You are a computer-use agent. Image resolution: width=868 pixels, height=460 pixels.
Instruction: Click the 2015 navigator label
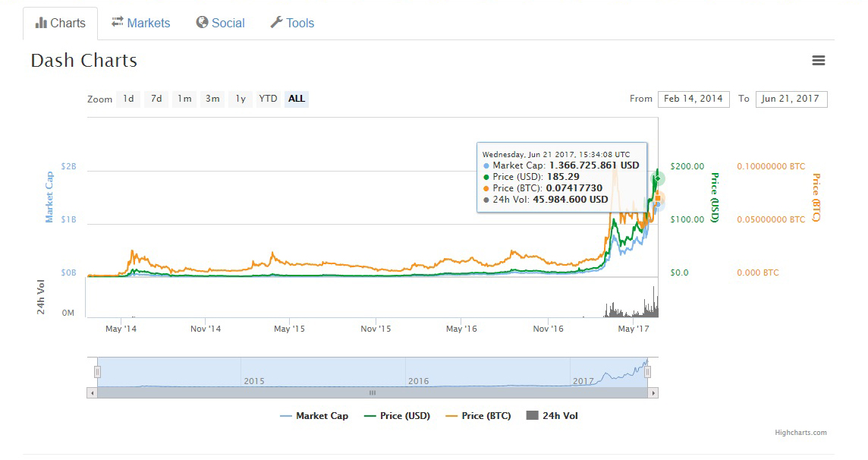(x=254, y=381)
